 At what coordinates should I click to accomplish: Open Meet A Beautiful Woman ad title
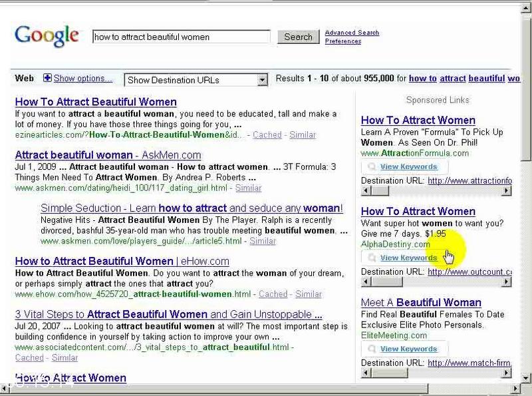click(x=421, y=302)
